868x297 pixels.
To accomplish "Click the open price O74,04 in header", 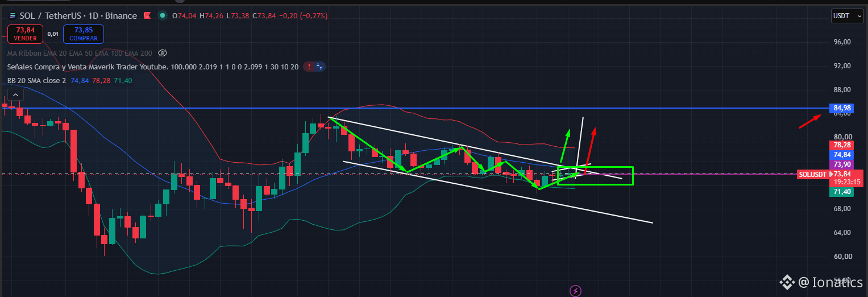I will pos(184,16).
